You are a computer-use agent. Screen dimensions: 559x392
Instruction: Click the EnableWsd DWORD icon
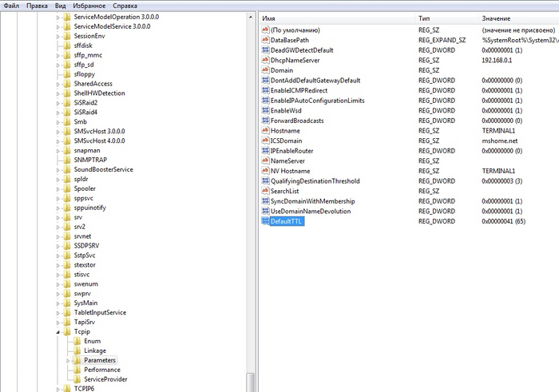pyautogui.click(x=265, y=111)
